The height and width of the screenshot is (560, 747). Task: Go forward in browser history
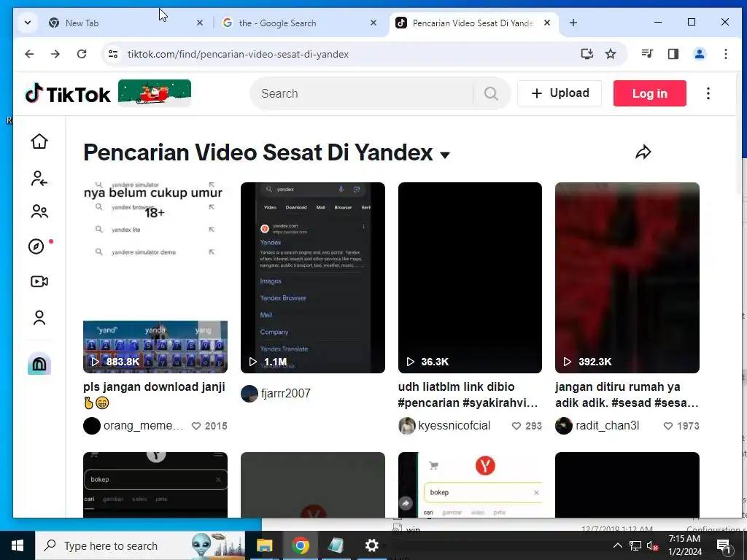click(x=55, y=54)
